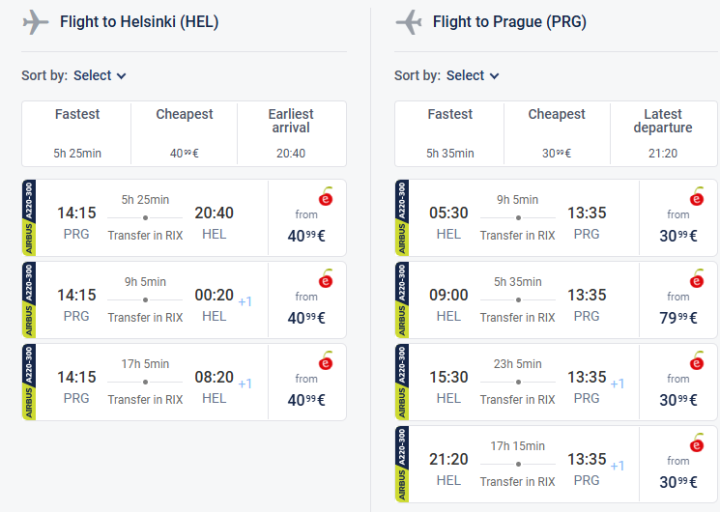The height and width of the screenshot is (512, 720).
Task: Click airline logo on 79.99 € flight
Action: (697, 278)
